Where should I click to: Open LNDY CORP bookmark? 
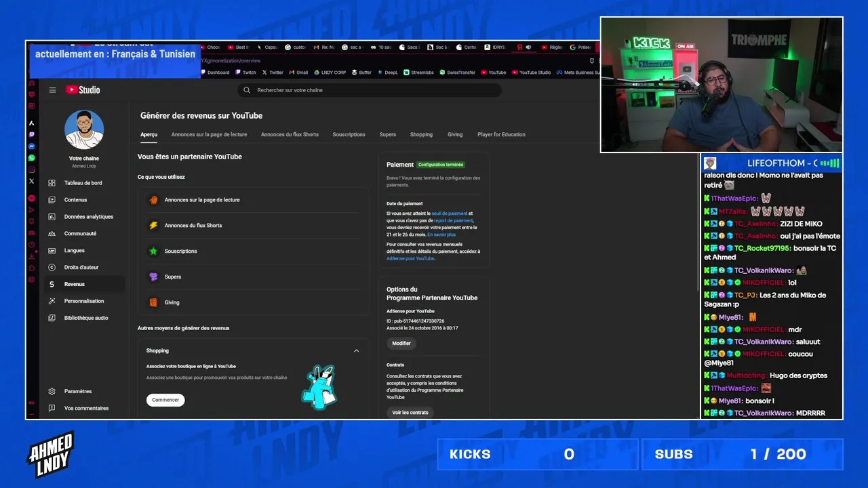point(330,73)
